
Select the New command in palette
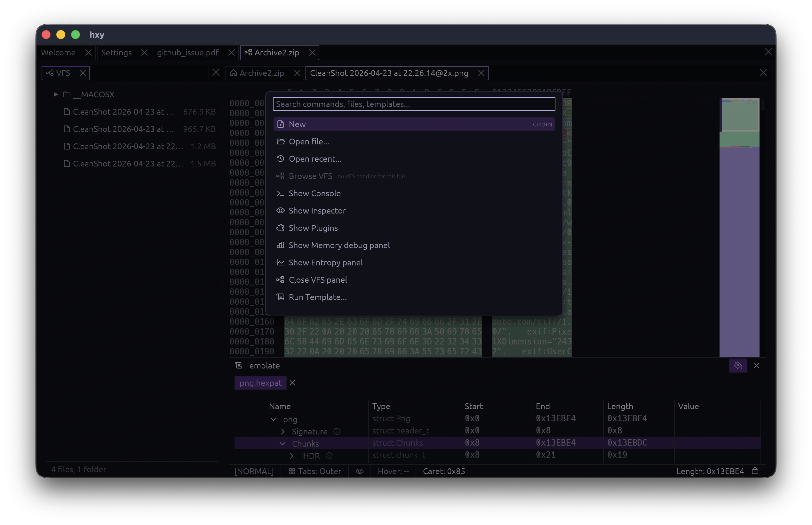click(x=413, y=125)
